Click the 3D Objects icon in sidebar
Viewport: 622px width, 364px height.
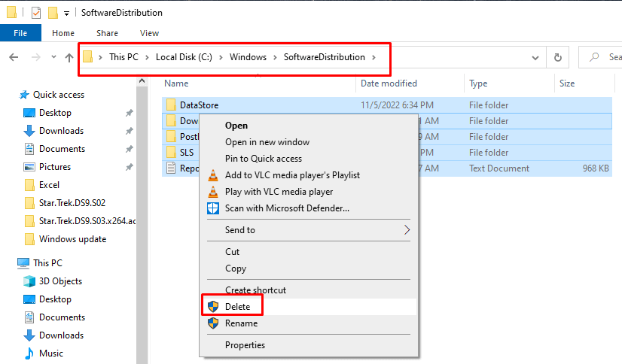(29, 281)
